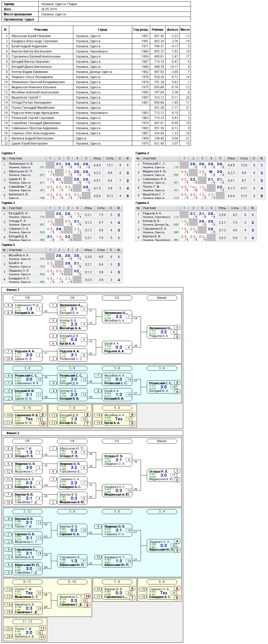Click the 'Место проведения' label
268x644 pixels.
point(18,14)
